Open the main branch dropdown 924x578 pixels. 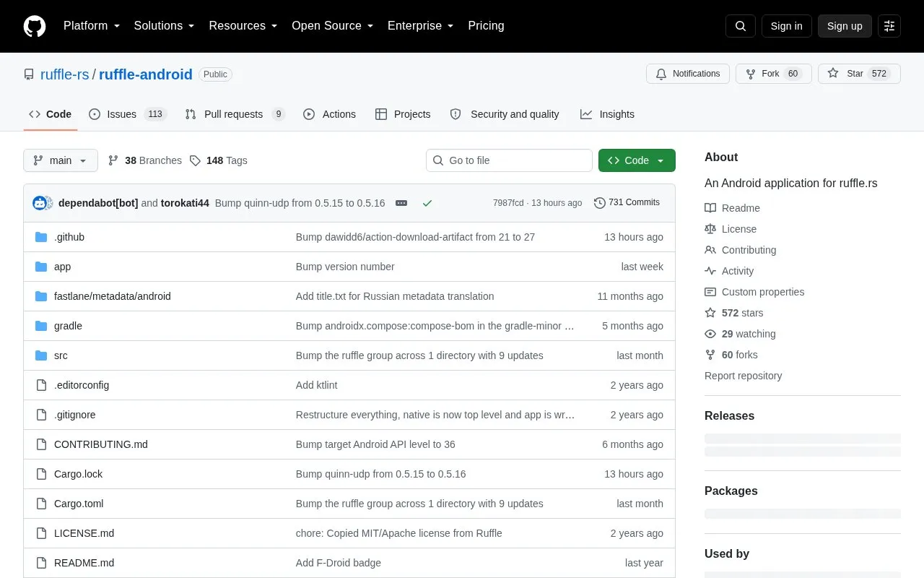(x=61, y=160)
